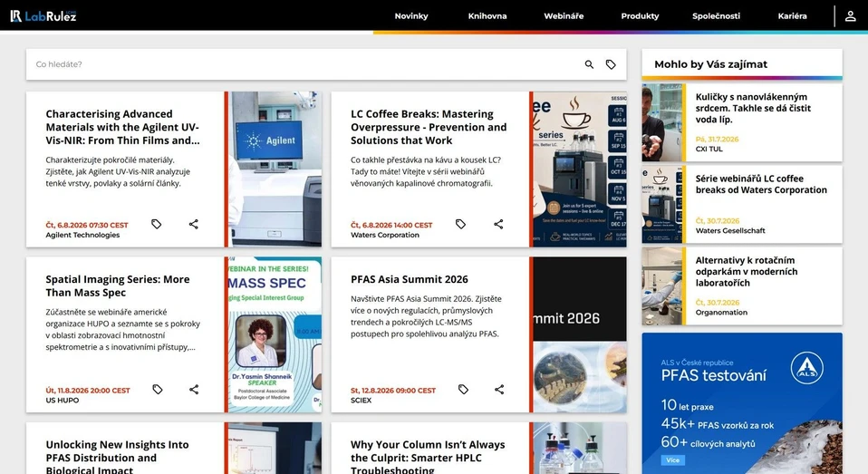Click the ALS logo in the ad banner
The height and width of the screenshot is (474, 868).
806,368
